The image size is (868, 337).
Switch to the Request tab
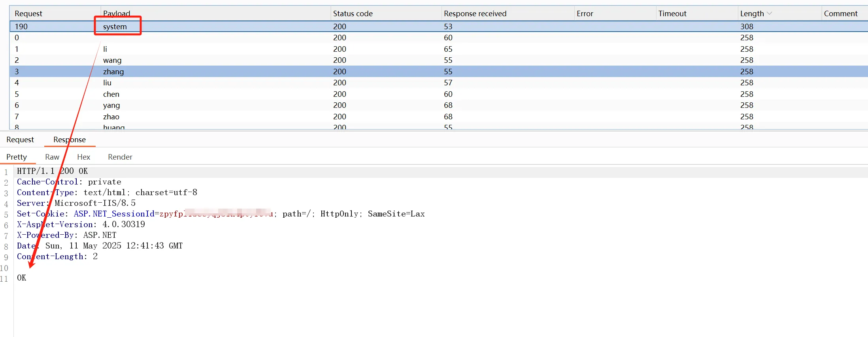20,139
